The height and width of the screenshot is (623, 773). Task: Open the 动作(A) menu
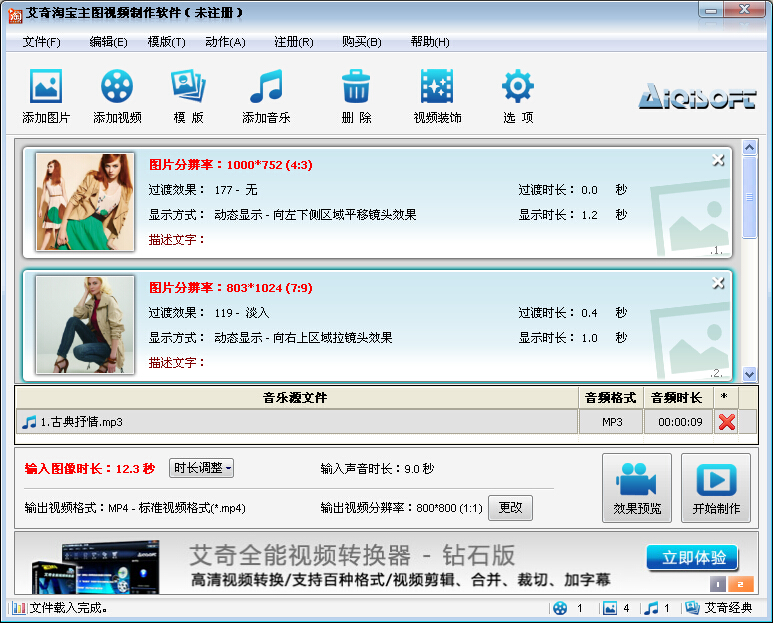coord(225,42)
